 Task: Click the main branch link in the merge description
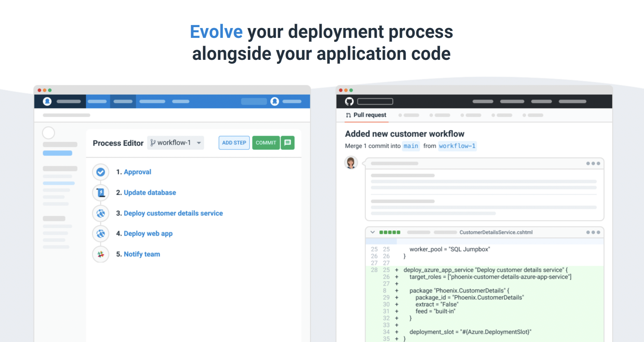(411, 146)
